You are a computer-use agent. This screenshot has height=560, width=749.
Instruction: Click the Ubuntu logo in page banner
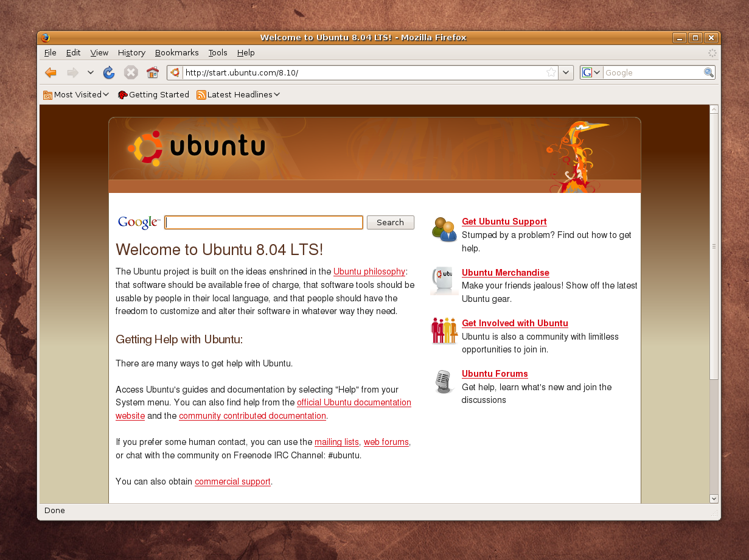[197, 147]
